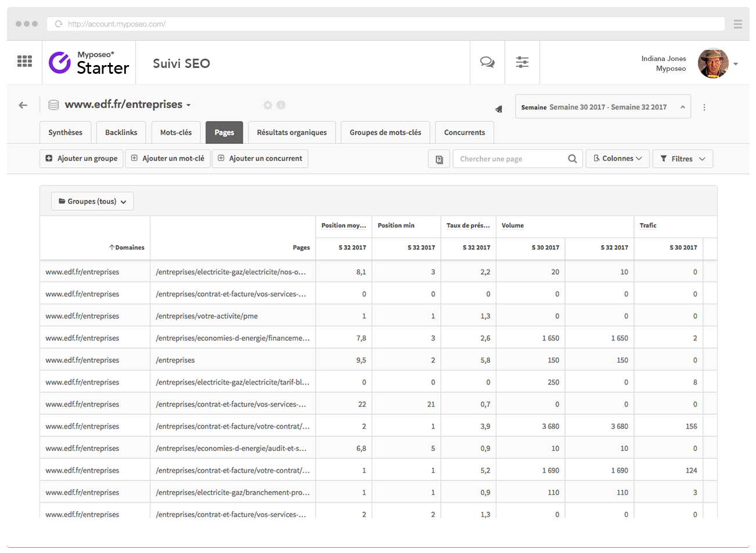Click Indiana Jones profile avatar
756x553 pixels.
(x=713, y=63)
